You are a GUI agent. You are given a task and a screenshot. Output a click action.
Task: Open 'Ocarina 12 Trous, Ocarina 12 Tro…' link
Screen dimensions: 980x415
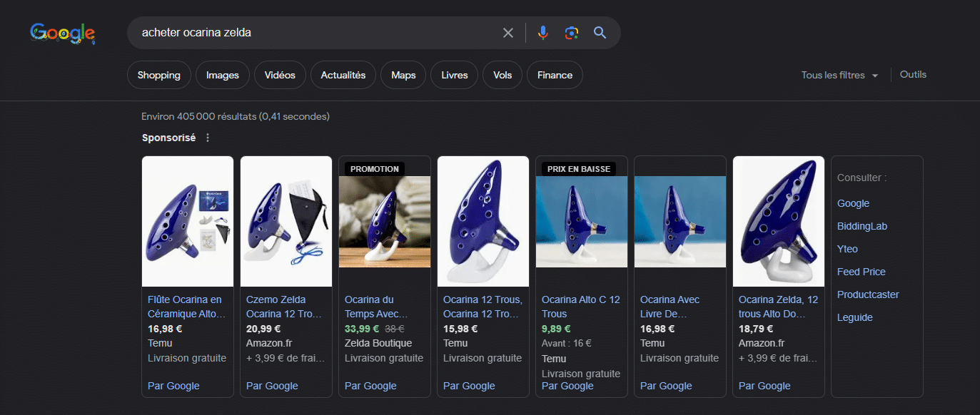pos(483,307)
